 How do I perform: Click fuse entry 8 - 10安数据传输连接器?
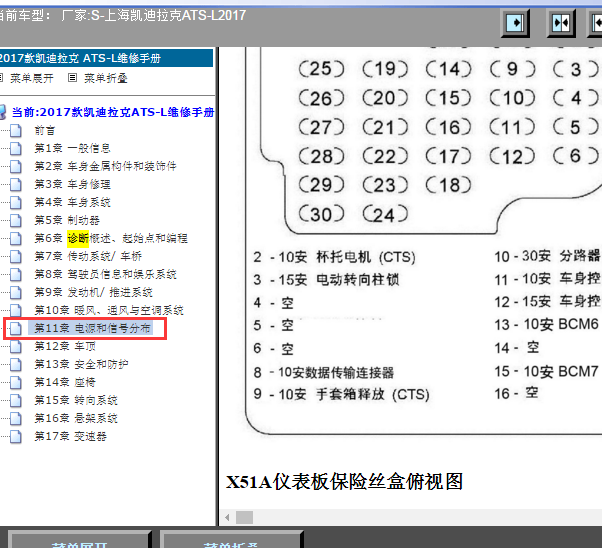pyautogui.click(x=324, y=372)
